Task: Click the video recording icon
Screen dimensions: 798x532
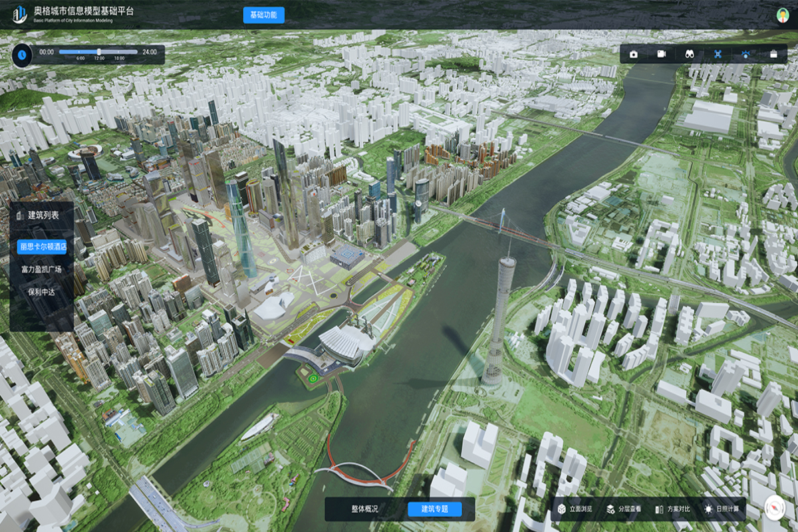Action: point(662,54)
